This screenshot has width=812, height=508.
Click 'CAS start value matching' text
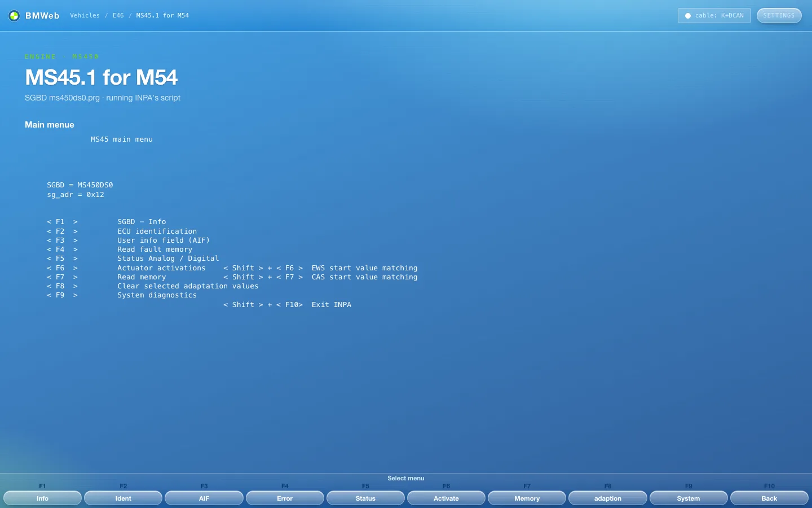[365, 277]
